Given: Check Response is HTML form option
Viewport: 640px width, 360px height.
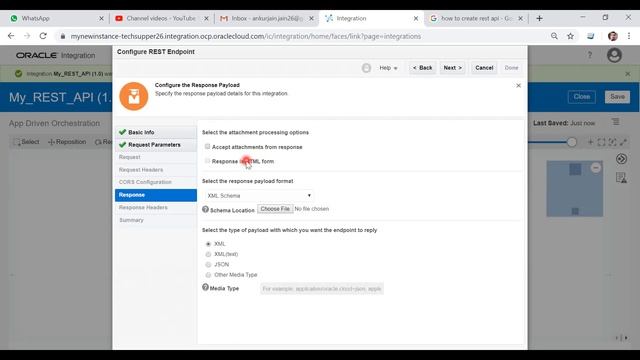Looking at the screenshot, I should (207, 161).
